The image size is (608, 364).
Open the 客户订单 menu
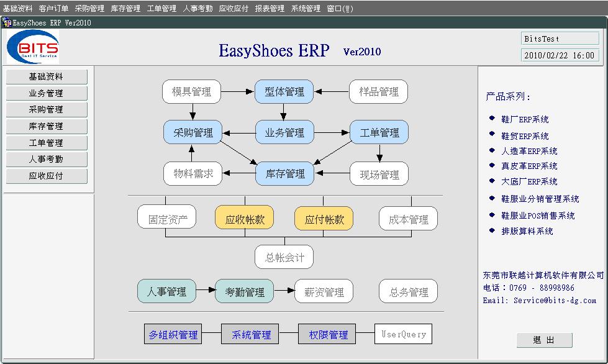coord(53,8)
